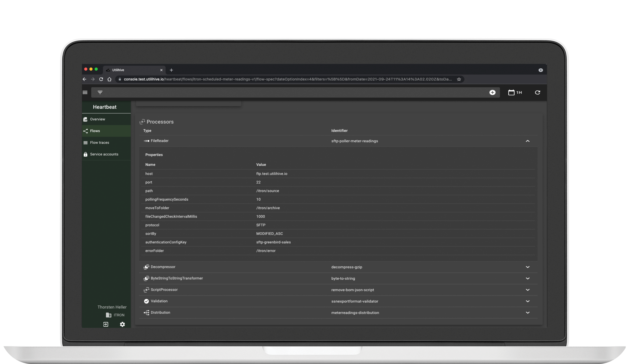The height and width of the screenshot is (364, 630).
Task: Click the logout icon in sidebar footer
Action: click(106, 324)
